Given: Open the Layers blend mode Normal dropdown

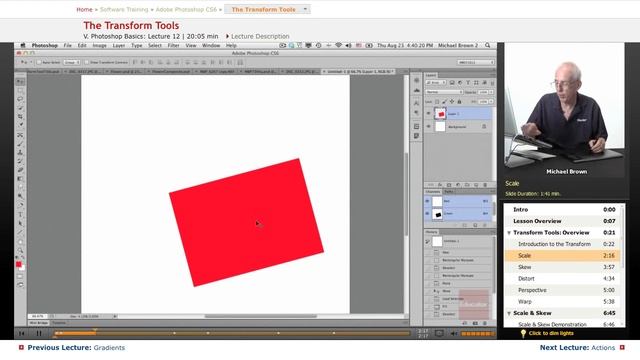Looking at the screenshot, I should click(444, 92).
